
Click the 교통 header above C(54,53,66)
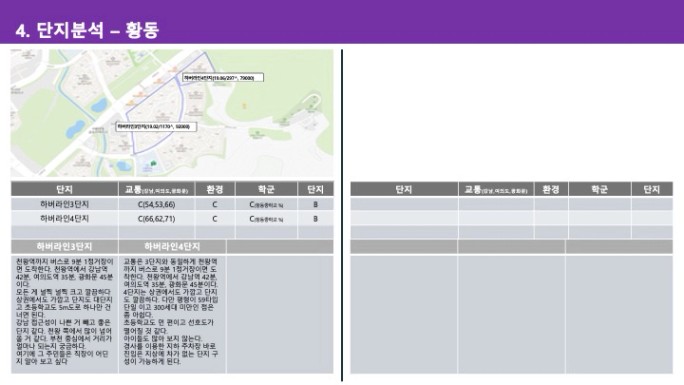pyautogui.click(x=157, y=189)
